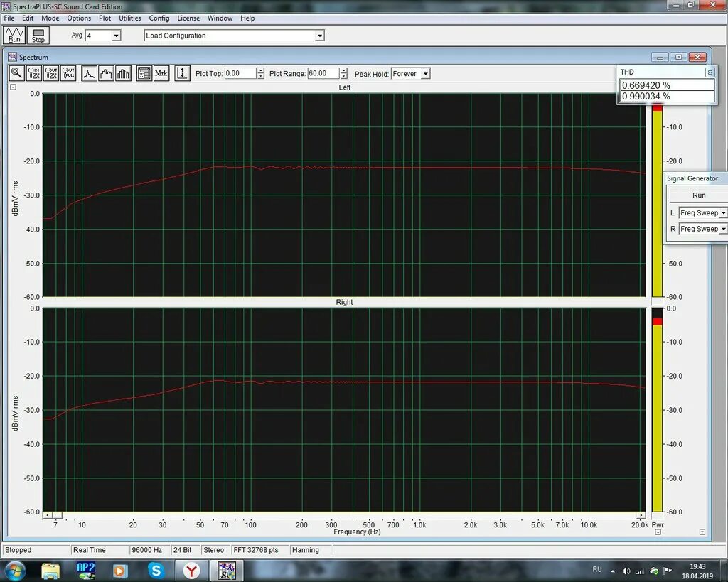This screenshot has height=582, width=728.
Task: Click the RU language indicator
Action: coord(597,569)
